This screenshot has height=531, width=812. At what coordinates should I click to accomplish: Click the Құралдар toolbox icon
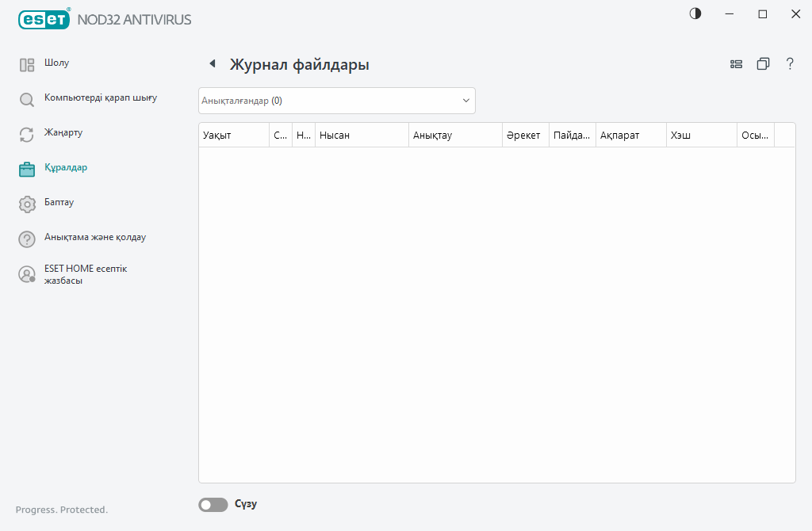click(x=26, y=168)
